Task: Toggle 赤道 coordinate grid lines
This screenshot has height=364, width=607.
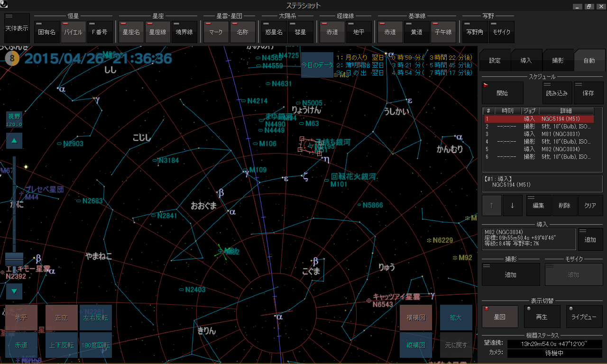Action: tap(332, 32)
